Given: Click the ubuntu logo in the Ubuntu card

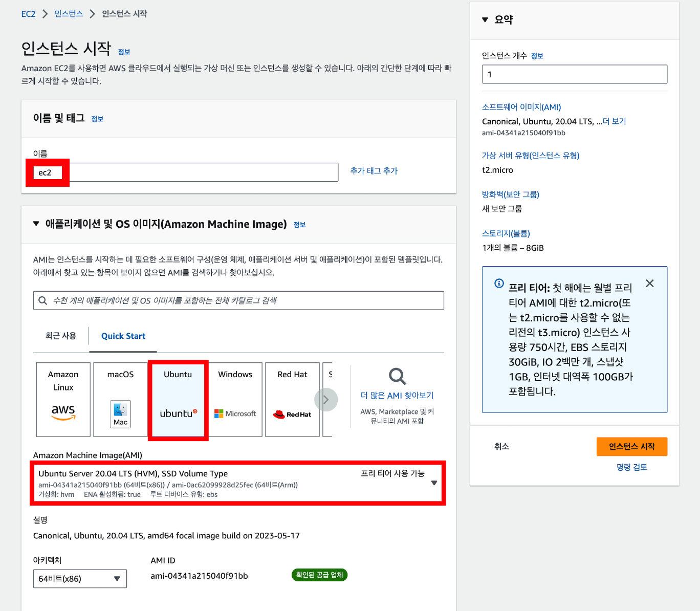Looking at the screenshot, I should point(178,413).
